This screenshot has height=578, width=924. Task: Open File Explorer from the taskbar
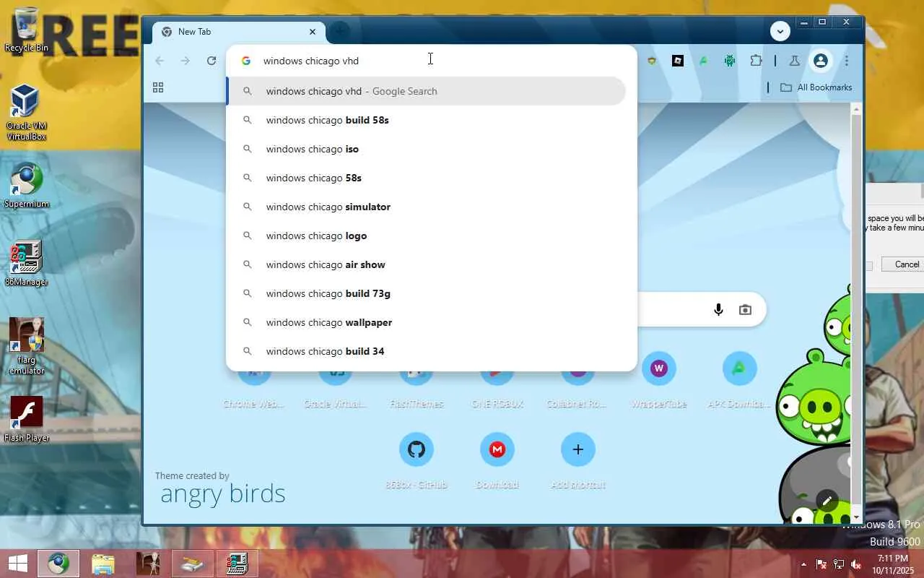click(x=103, y=564)
